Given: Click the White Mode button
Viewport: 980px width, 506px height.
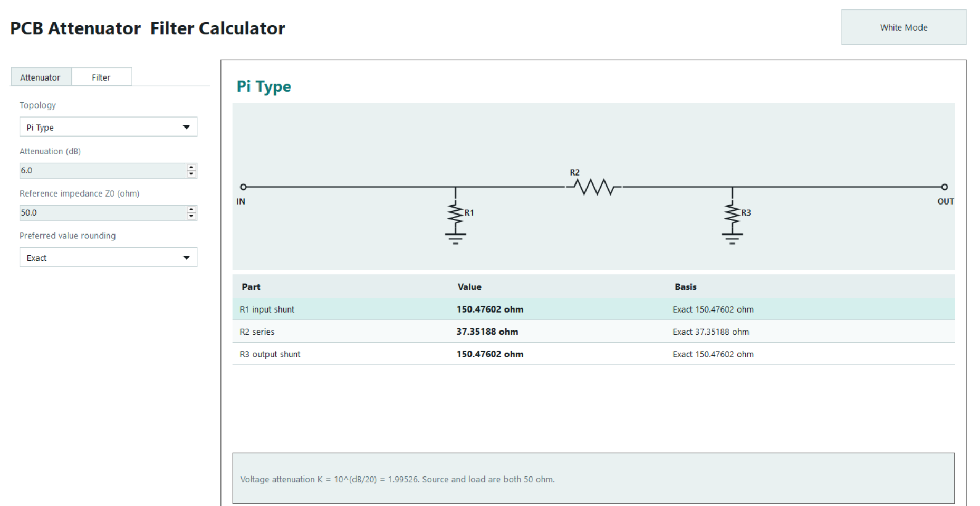Looking at the screenshot, I should click(904, 27).
